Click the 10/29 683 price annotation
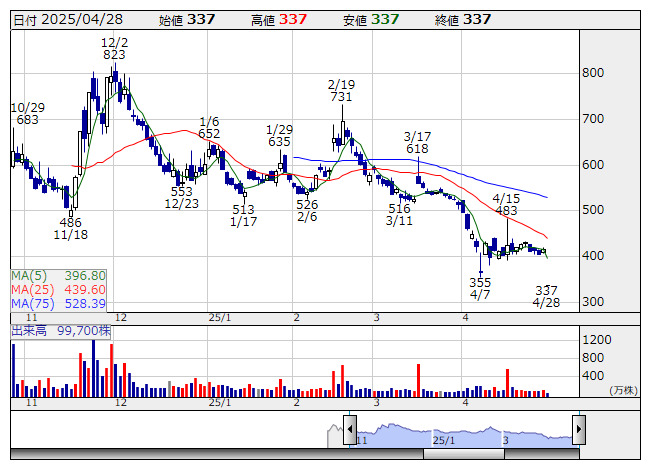This screenshot has height=470, width=653. pyautogui.click(x=27, y=114)
